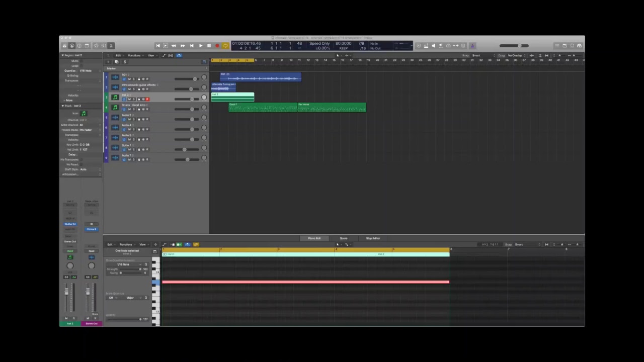Click the Q button beside Time Quantize
The width and height of the screenshot is (644, 362).
tap(146, 264)
